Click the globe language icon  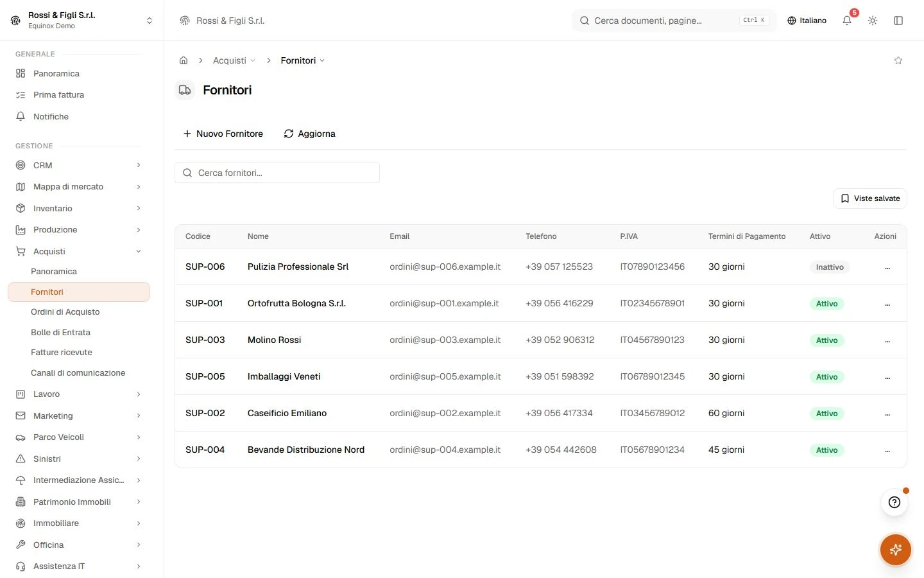point(792,21)
